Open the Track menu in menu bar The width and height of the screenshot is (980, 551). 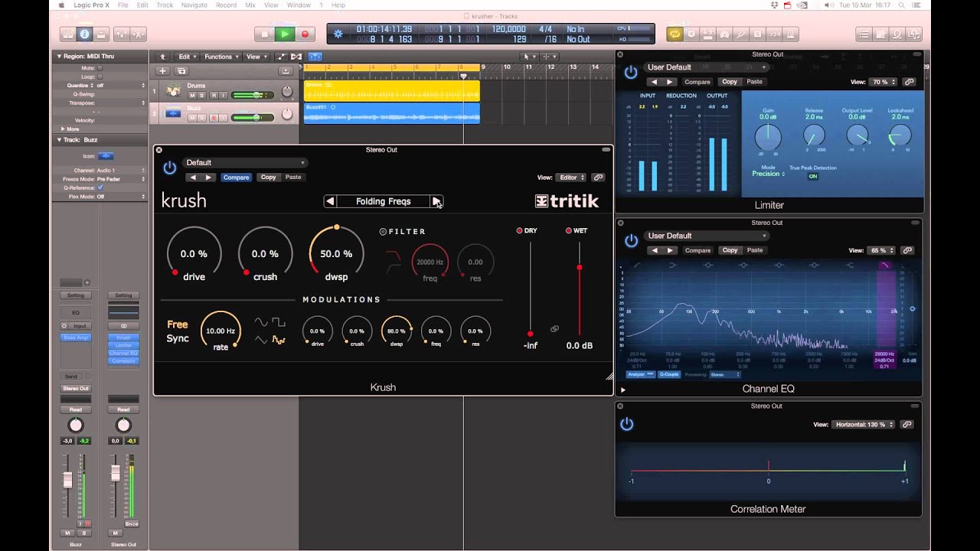(x=165, y=5)
